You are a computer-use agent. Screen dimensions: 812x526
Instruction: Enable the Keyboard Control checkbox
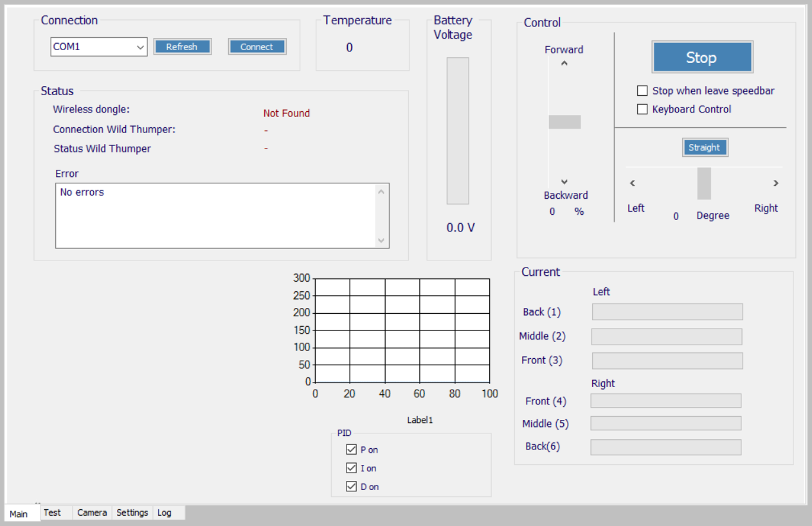(642, 109)
